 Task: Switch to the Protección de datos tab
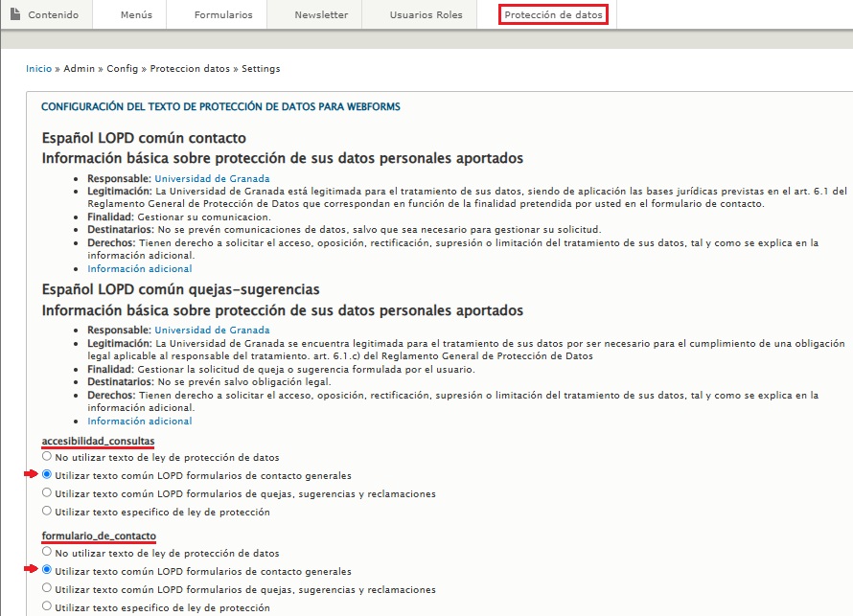(x=554, y=14)
